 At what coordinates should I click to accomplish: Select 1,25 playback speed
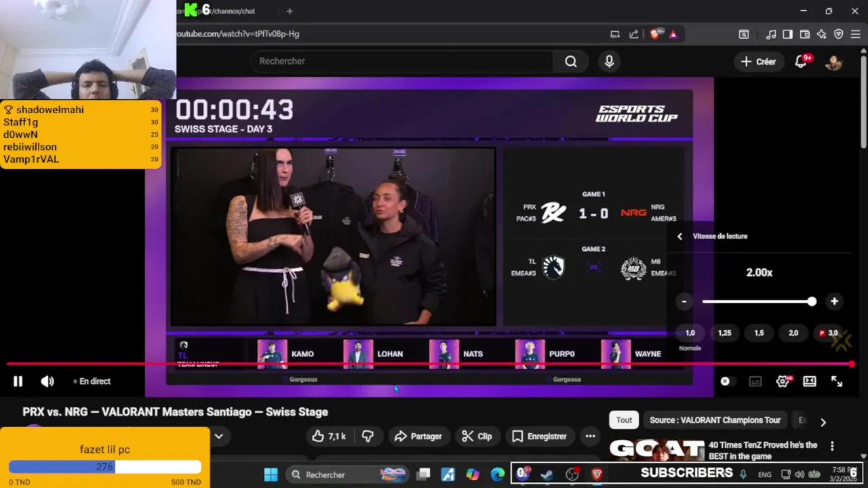pos(724,333)
